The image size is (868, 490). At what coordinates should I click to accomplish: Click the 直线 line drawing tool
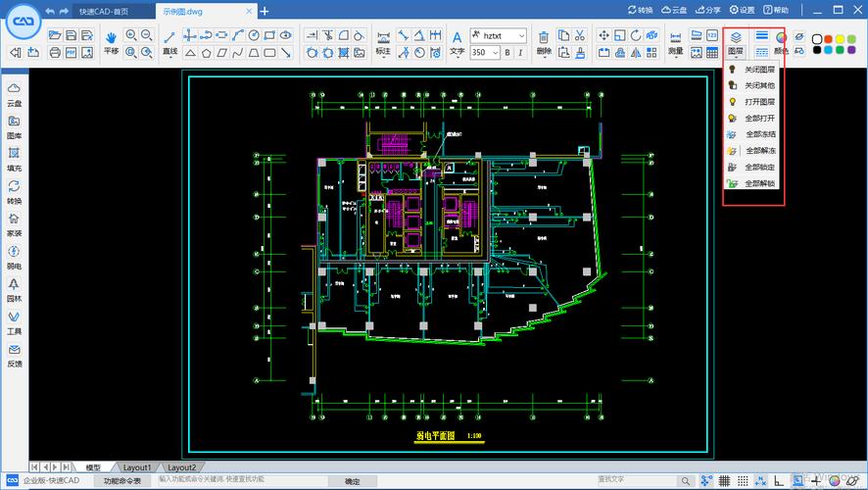(x=169, y=42)
